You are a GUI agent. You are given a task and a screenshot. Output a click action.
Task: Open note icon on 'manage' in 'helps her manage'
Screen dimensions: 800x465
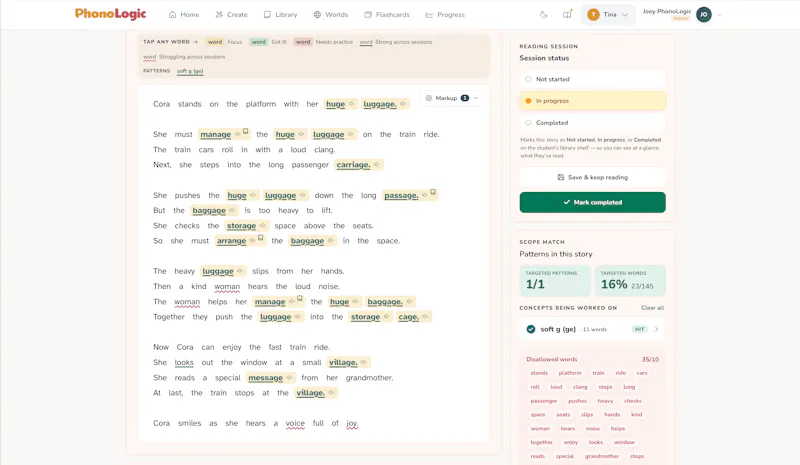(x=299, y=299)
